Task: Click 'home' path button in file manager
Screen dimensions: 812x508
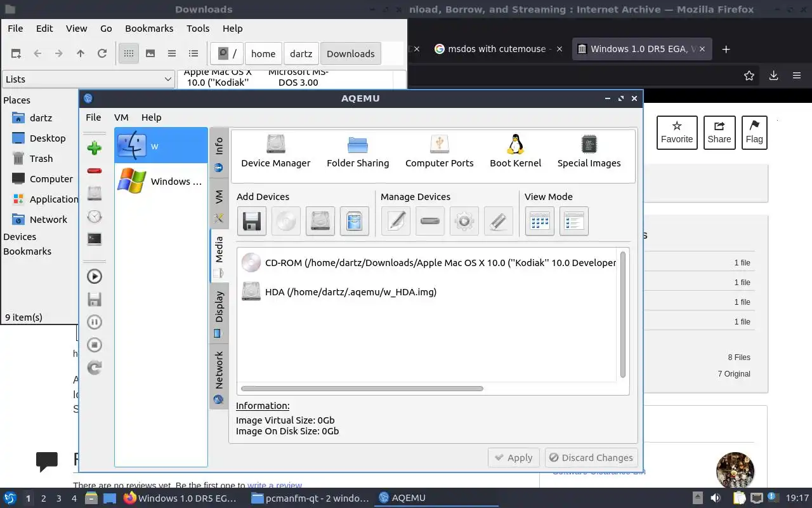Action: pos(263,54)
